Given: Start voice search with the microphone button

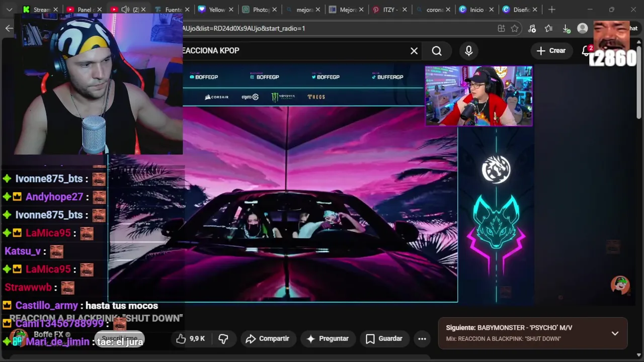Looking at the screenshot, I should pos(468,51).
